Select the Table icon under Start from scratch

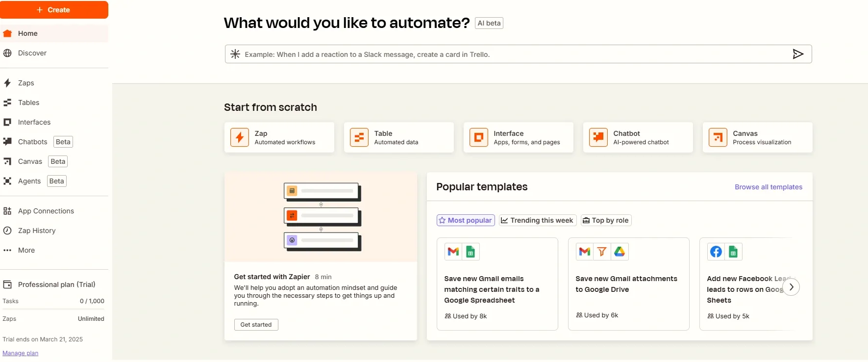tap(359, 137)
